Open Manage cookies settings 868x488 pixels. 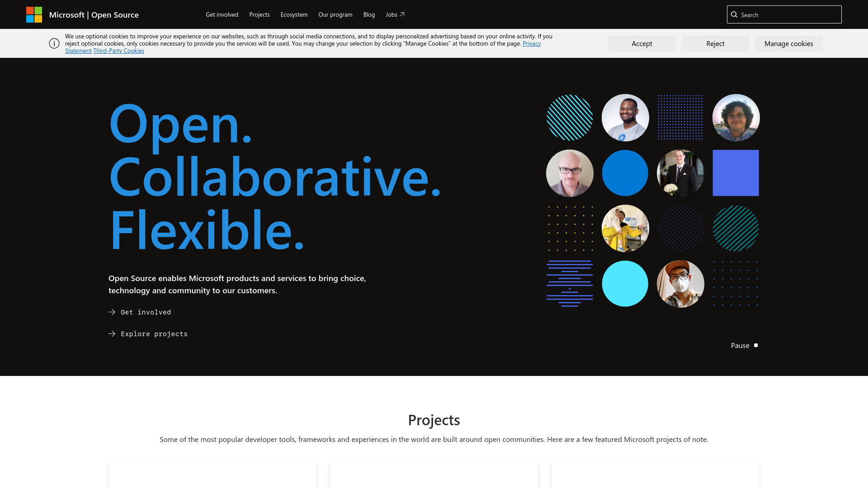coord(789,43)
